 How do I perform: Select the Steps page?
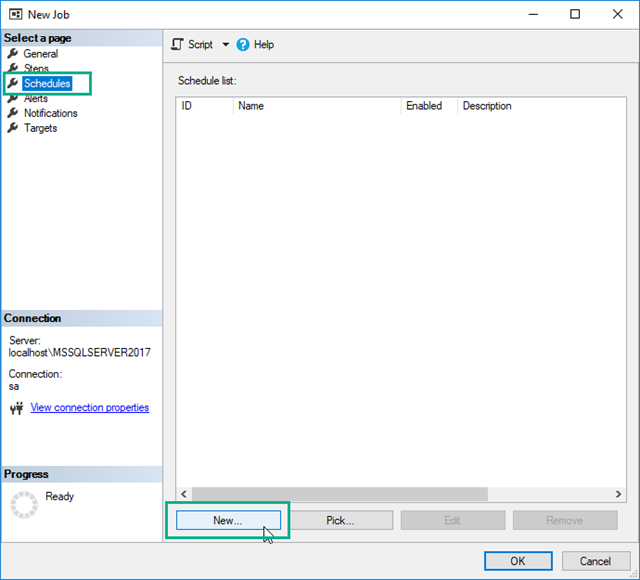pos(36,69)
